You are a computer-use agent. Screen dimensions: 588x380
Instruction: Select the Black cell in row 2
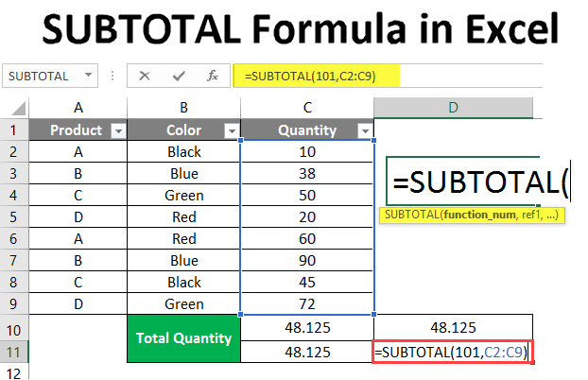[x=183, y=152]
